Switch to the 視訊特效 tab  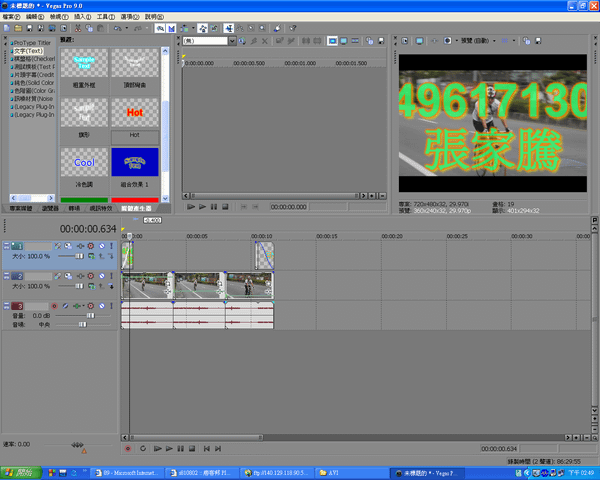pos(101,208)
